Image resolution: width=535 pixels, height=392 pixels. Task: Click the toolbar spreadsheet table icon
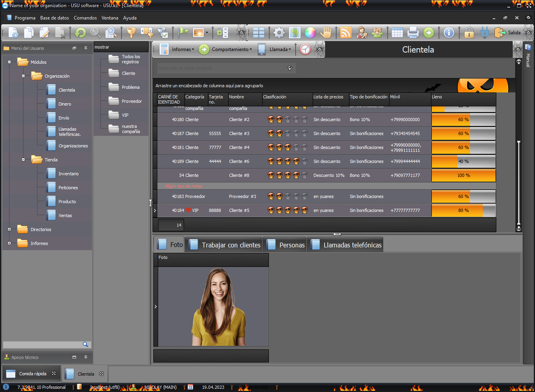coord(397,33)
